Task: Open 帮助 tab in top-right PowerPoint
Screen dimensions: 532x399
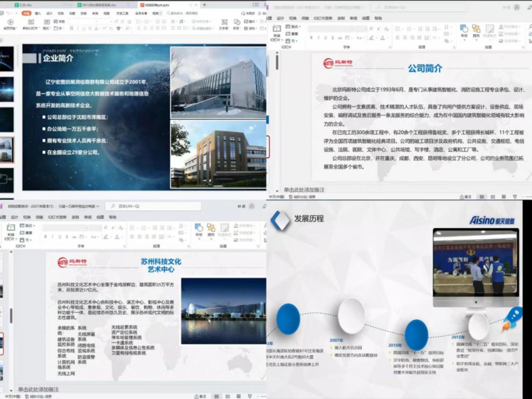Action: 378,18
